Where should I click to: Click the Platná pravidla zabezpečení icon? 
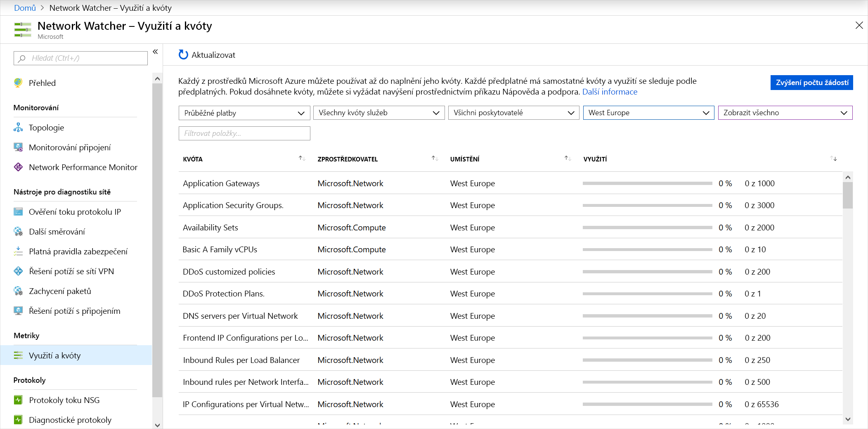coord(18,251)
